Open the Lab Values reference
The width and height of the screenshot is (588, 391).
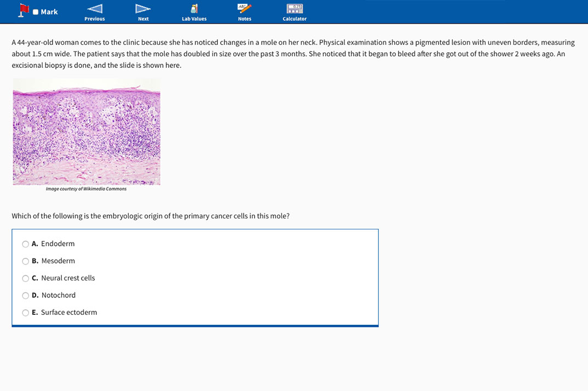(x=194, y=13)
